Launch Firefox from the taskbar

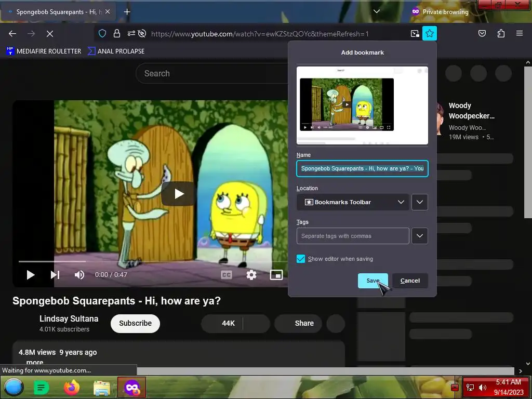[x=72, y=388]
